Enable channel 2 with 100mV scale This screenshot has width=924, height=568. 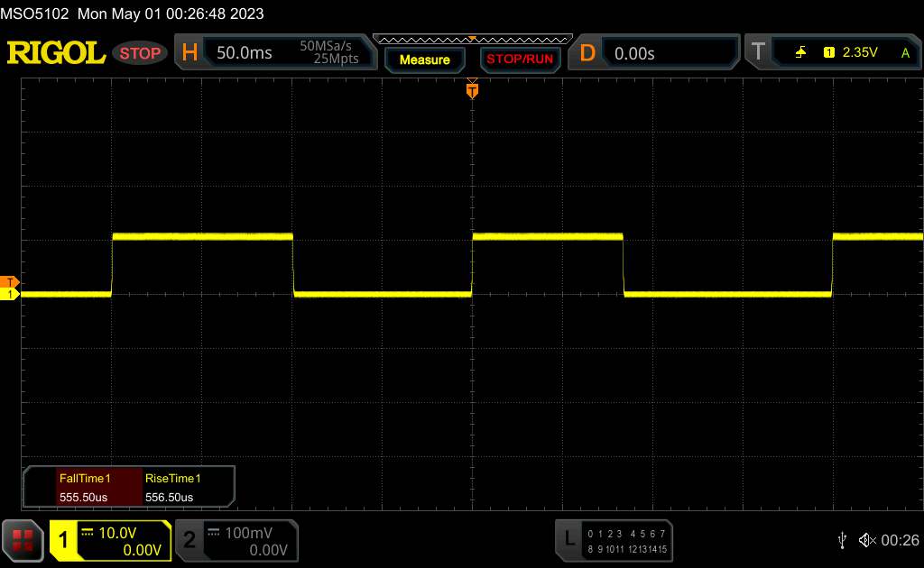(235, 540)
